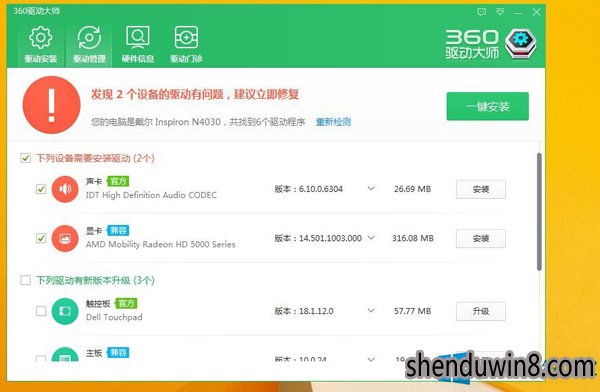Check the Dell Touchpad driver checkbox
Screen dimensions: 600x392
pyautogui.click(x=41, y=311)
